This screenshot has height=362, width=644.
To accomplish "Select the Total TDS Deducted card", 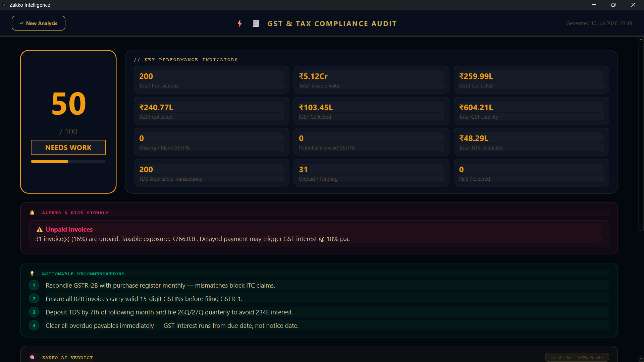I will [531, 142].
